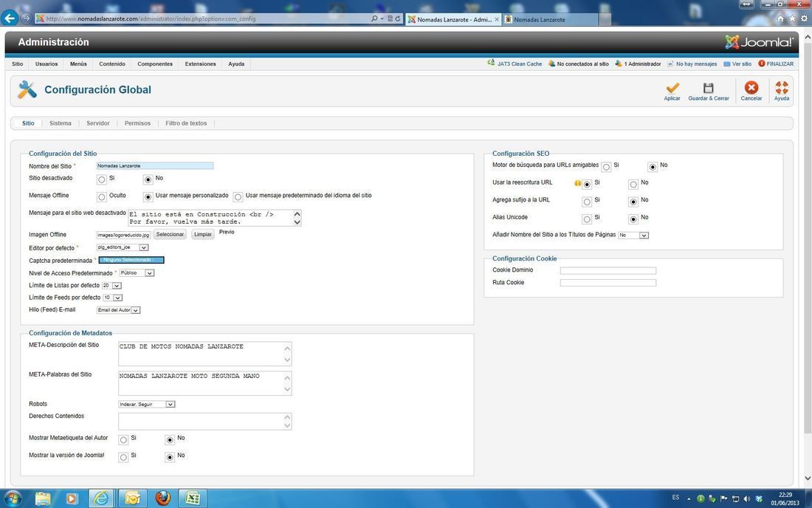
Task: Click the Guardar & Cerrar disk icon
Action: tap(708, 88)
